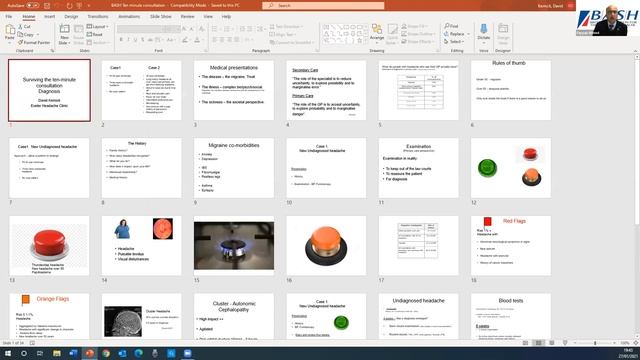
Task: Click the Format Painter button
Action: (34, 42)
